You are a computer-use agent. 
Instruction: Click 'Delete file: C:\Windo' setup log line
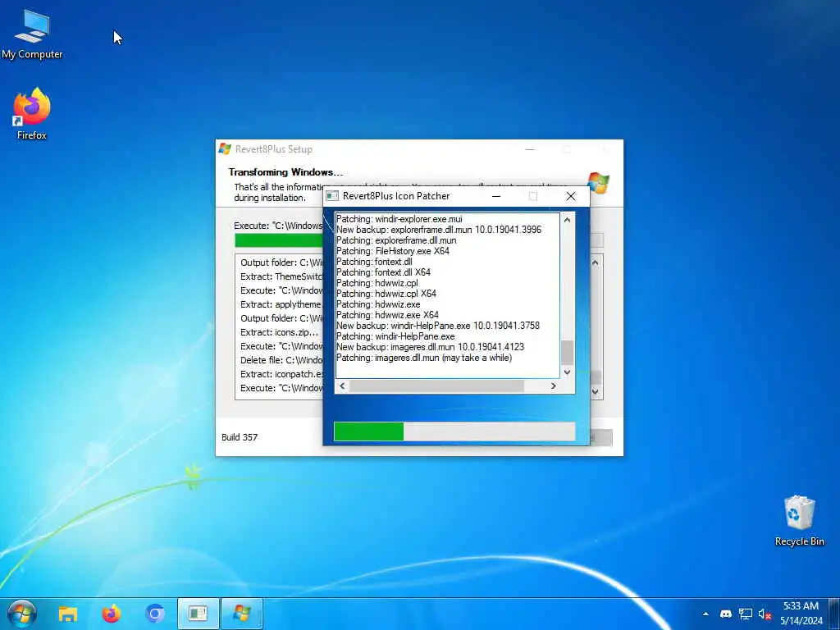pyautogui.click(x=281, y=360)
